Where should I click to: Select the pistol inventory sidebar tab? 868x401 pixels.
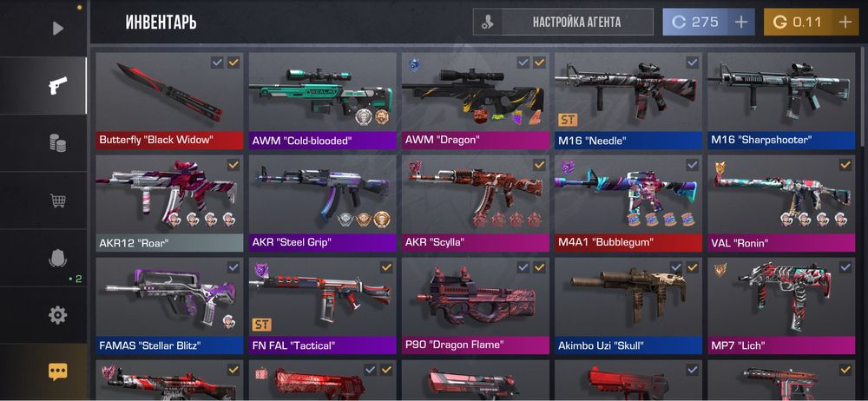click(57, 85)
